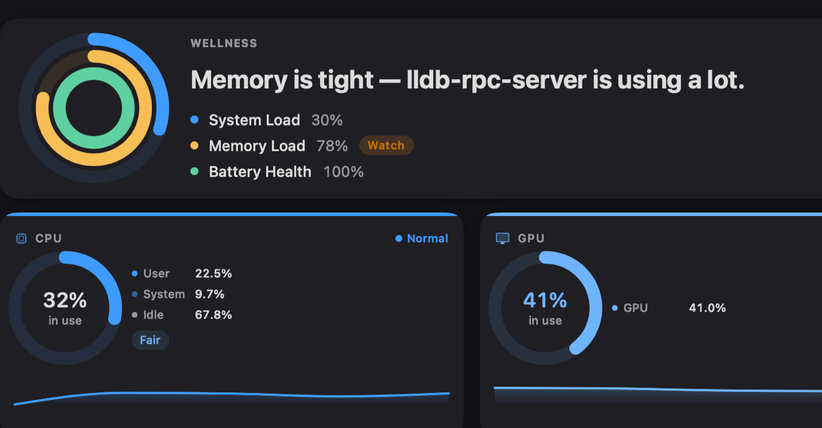Click the Wellness triple ring chart

point(94,108)
